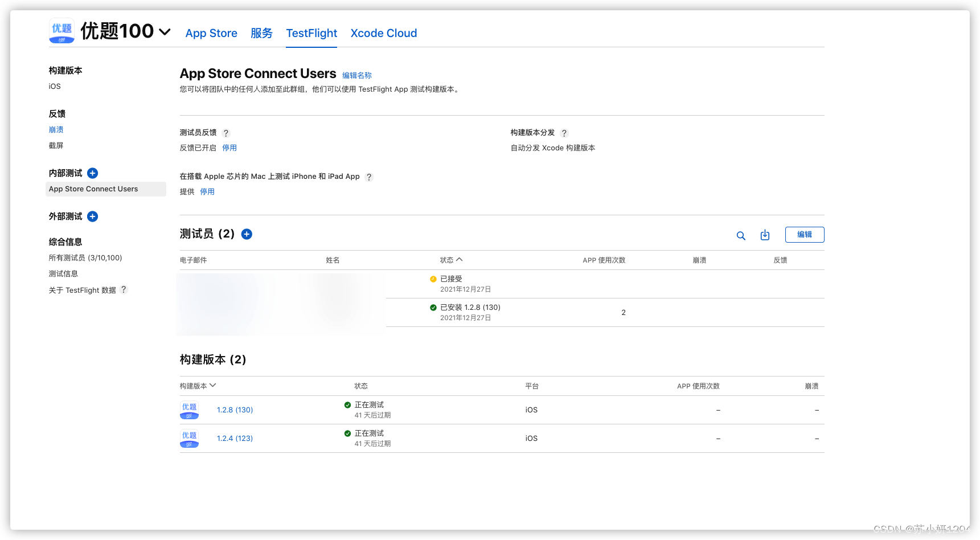The height and width of the screenshot is (540, 980).
Task: Sort testers by 电子邮件 column header
Action: point(193,260)
